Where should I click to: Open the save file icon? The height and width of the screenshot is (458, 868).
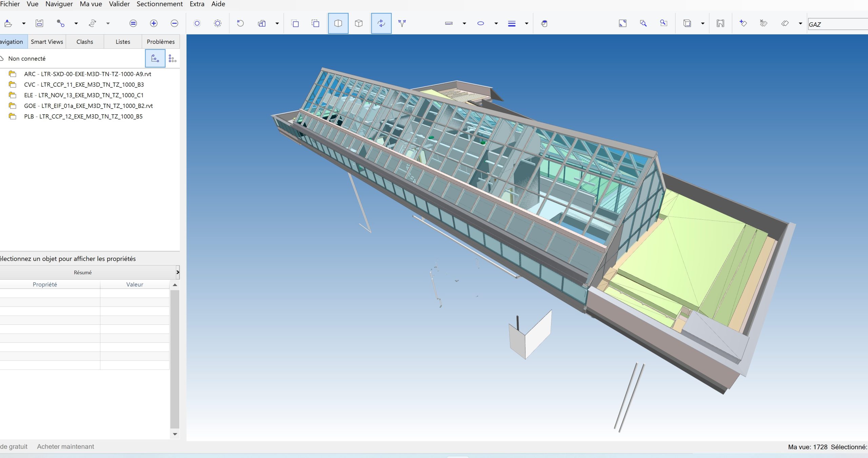coord(39,23)
